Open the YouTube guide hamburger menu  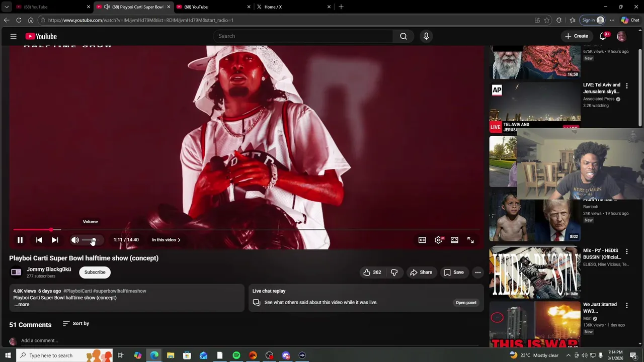(14, 36)
